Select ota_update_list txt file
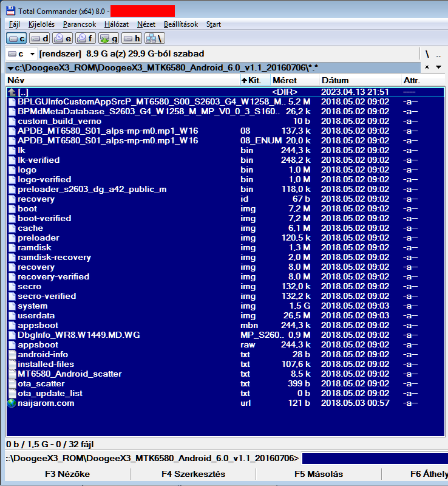448x486 pixels. tap(226, 393)
